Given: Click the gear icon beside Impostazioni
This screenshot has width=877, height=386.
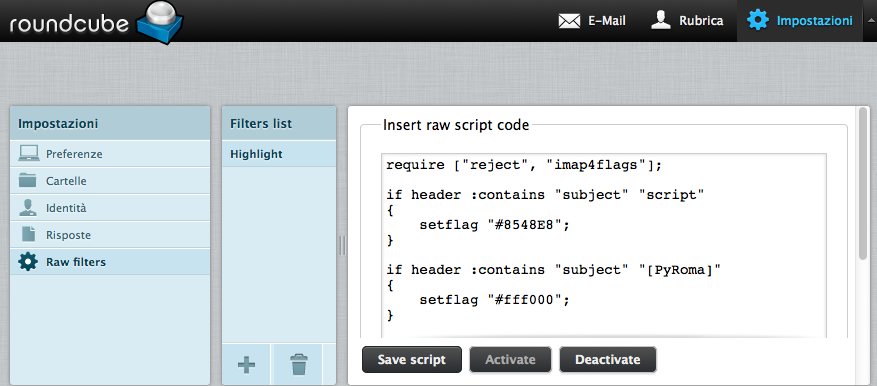Looking at the screenshot, I should (x=758, y=21).
